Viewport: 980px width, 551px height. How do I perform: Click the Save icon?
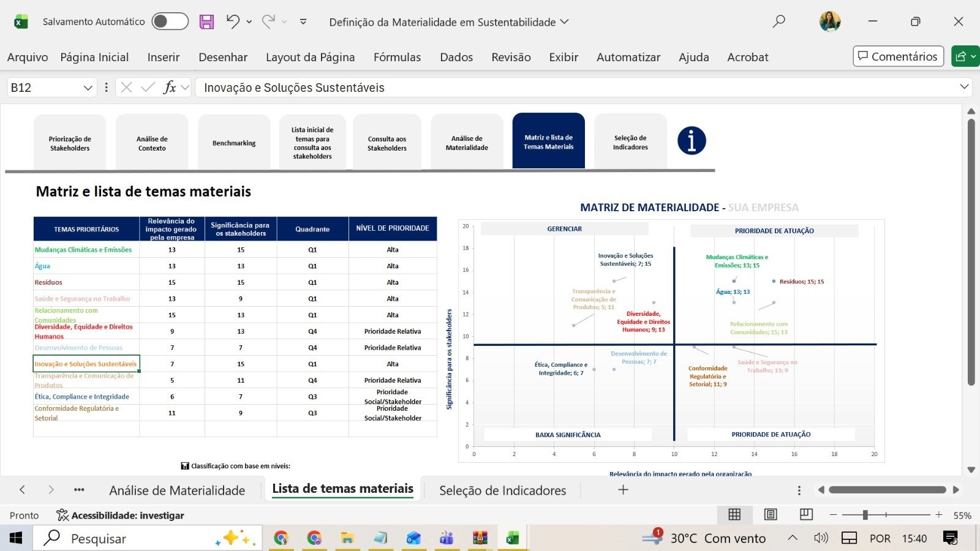206,21
